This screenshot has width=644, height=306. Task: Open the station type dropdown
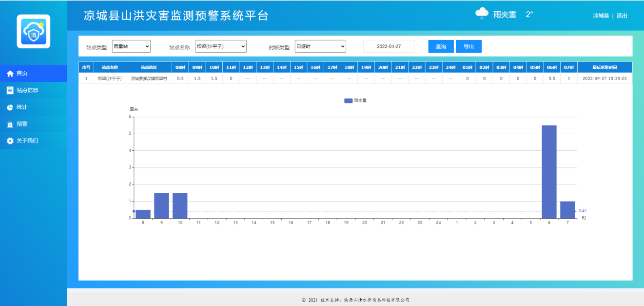coord(131,46)
